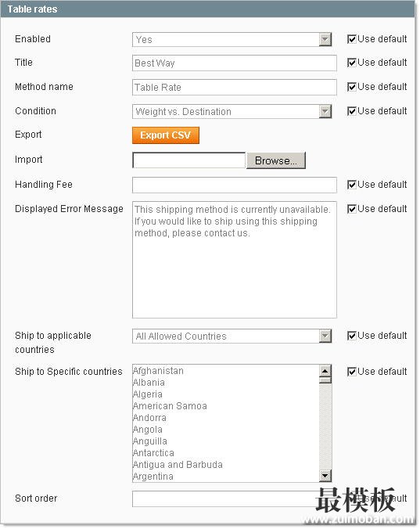Viewport: 420px width, 529px height.
Task: Toggle Use default for Method name
Action: pos(352,87)
